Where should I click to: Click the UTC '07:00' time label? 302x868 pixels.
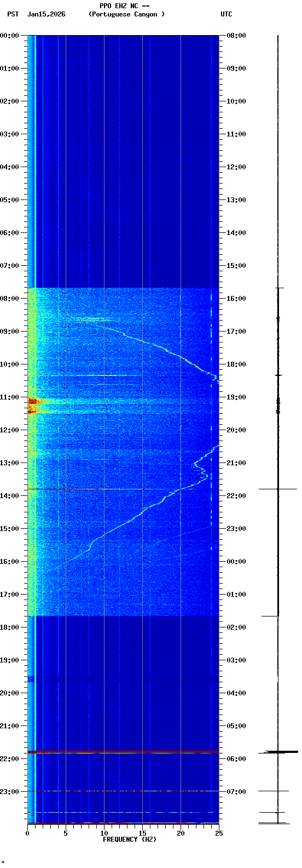[x=236, y=792]
